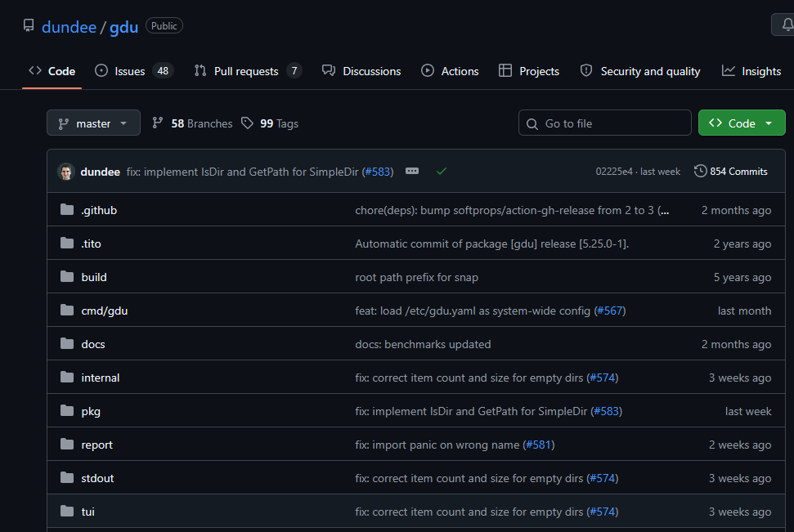The height and width of the screenshot is (532, 794).
Task: Open the green Code dropdown button
Action: point(742,123)
